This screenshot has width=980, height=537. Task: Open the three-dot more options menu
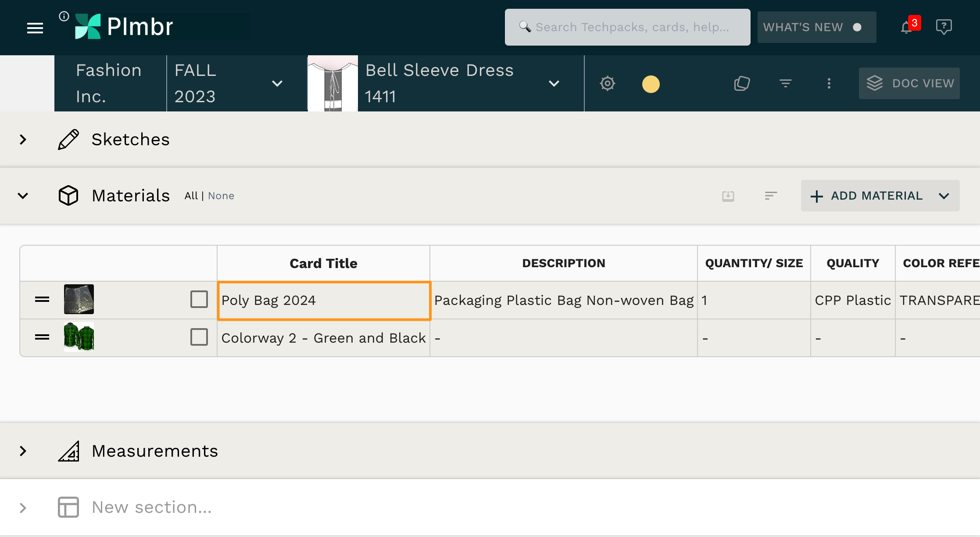829,83
